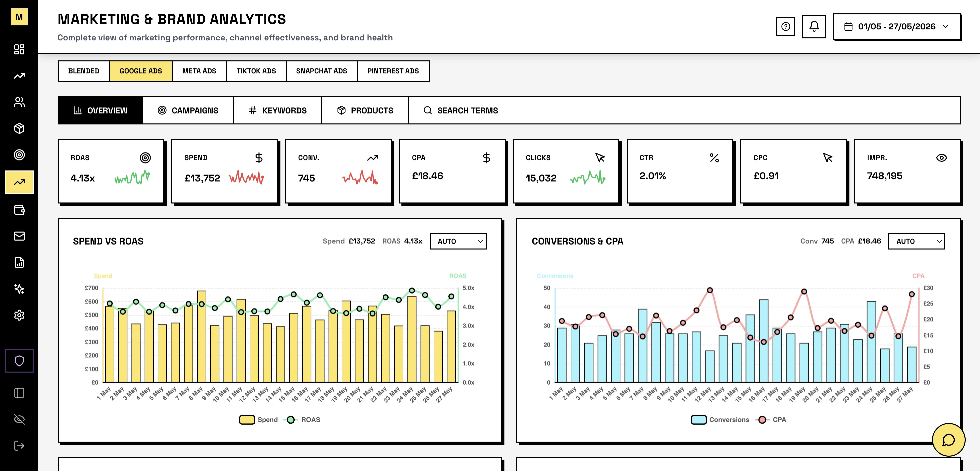Open the mail envelope icon in sidebar
The height and width of the screenshot is (471, 980).
pos(19,236)
